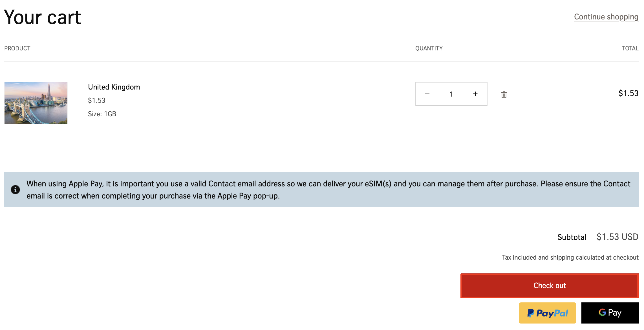
Task: Pay using the Google Pay button
Action: 610,313
